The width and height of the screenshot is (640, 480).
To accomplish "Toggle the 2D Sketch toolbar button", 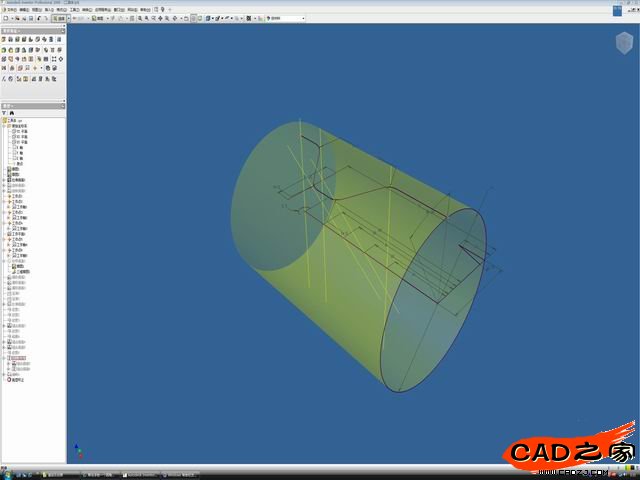I will (x=98, y=18).
